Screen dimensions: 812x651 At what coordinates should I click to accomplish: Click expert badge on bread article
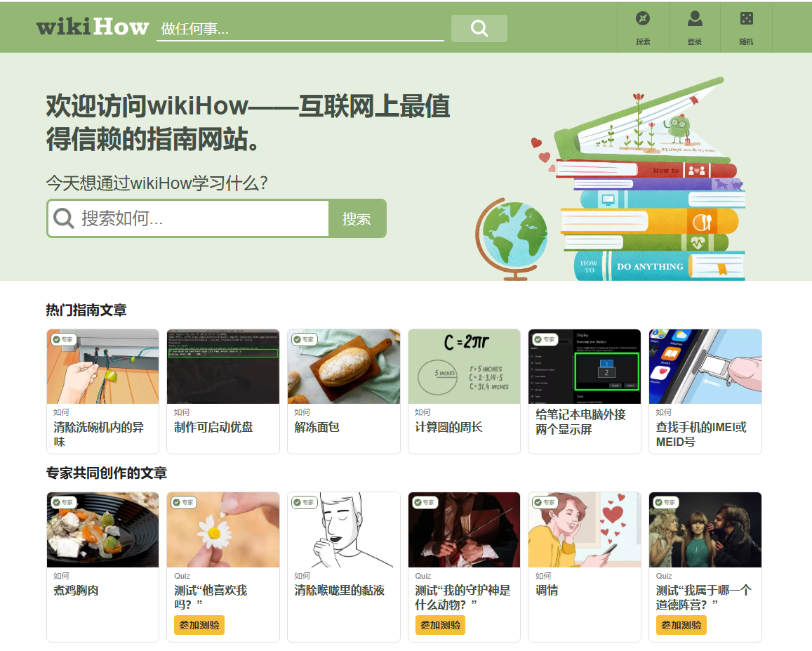304,339
